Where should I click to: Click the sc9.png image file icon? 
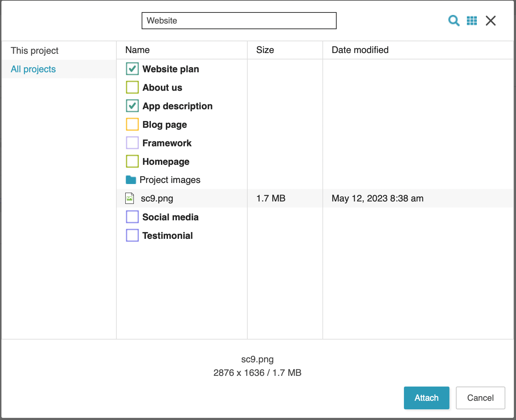pyautogui.click(x=130, y=199)
